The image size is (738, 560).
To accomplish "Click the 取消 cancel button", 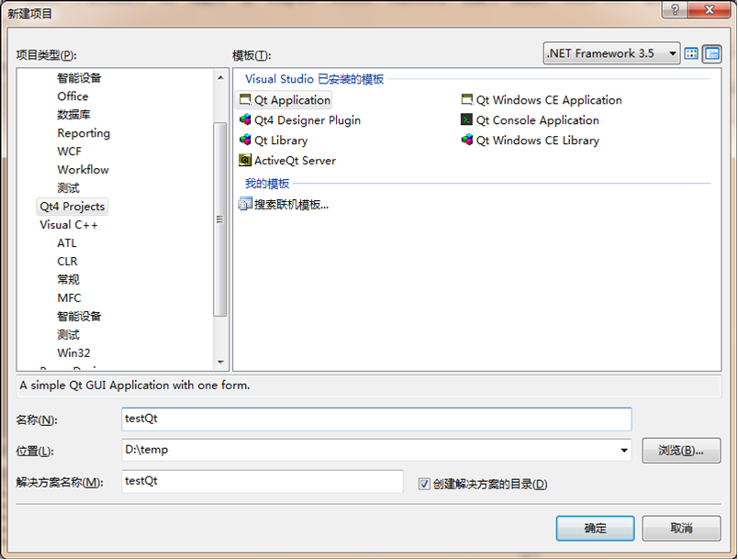I will pyautogui.click(x=681, y=528).
